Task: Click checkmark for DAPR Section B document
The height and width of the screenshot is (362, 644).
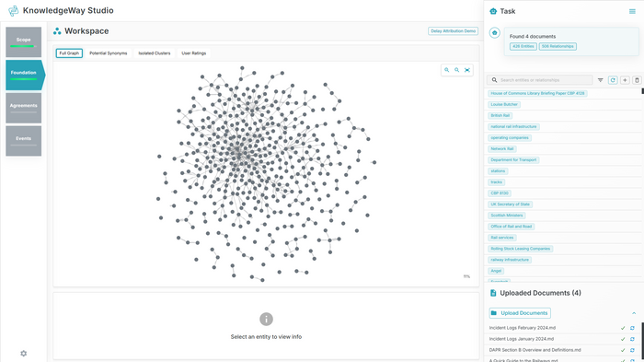Action: click(623, 350)
